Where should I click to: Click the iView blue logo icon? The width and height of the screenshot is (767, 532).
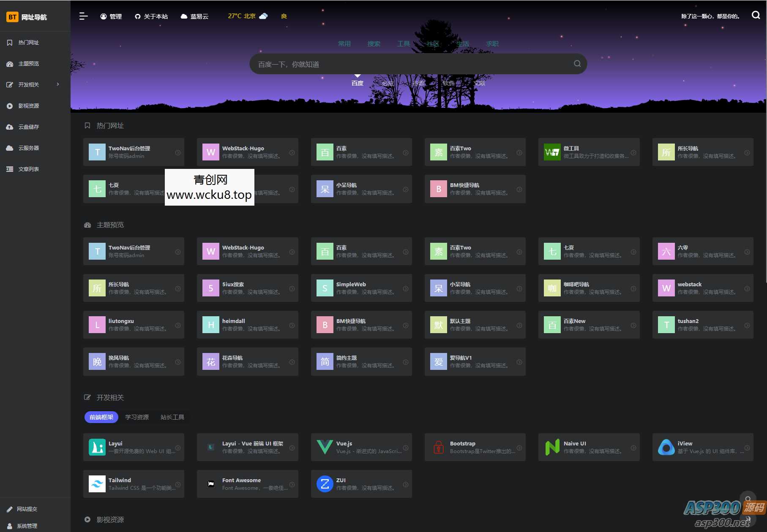click(666, 447)
